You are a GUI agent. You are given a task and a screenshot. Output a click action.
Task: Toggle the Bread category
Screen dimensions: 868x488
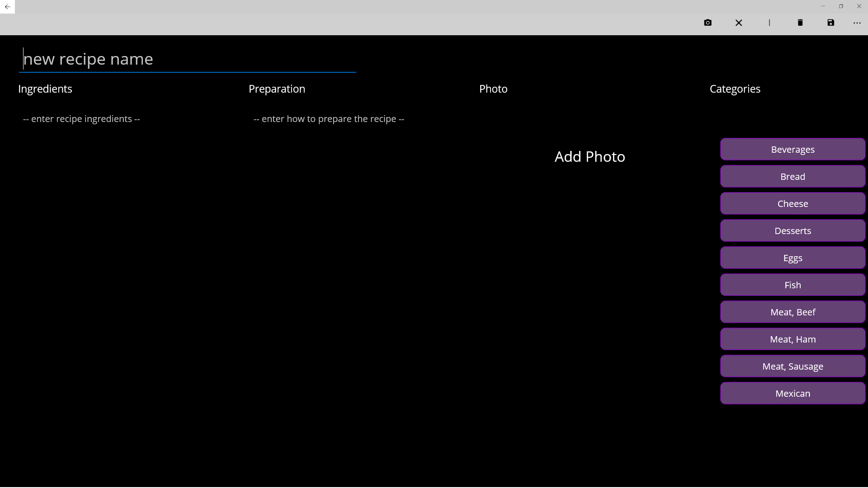pos(793,177)
